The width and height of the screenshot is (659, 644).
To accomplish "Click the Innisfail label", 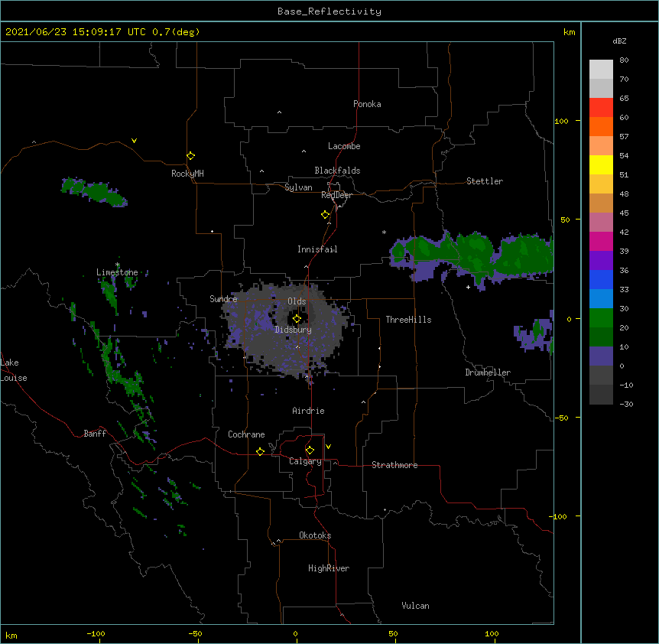I will click(x=317, y=249).
